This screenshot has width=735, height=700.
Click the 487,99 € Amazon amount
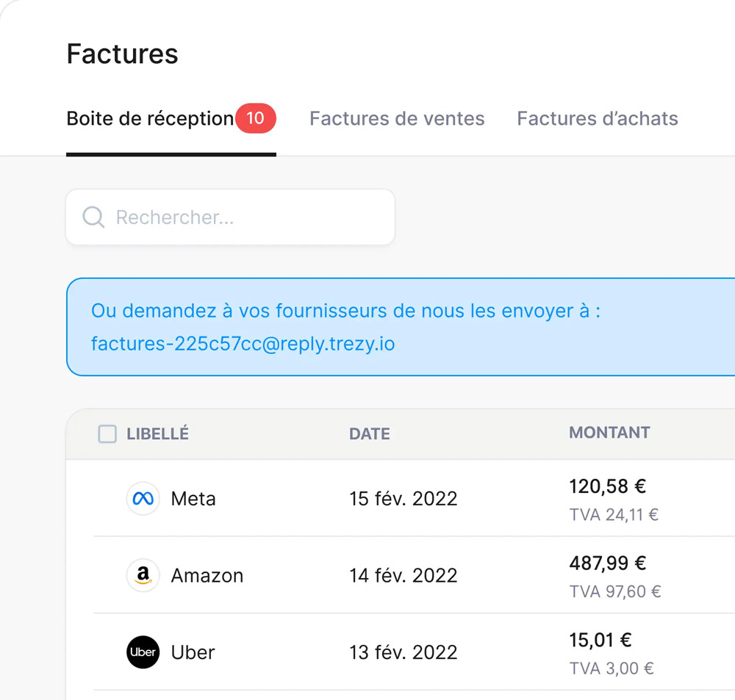tap(608, 563)
